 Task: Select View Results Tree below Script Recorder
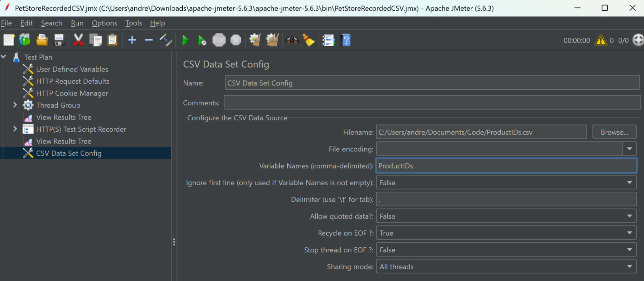pos(64,141)
